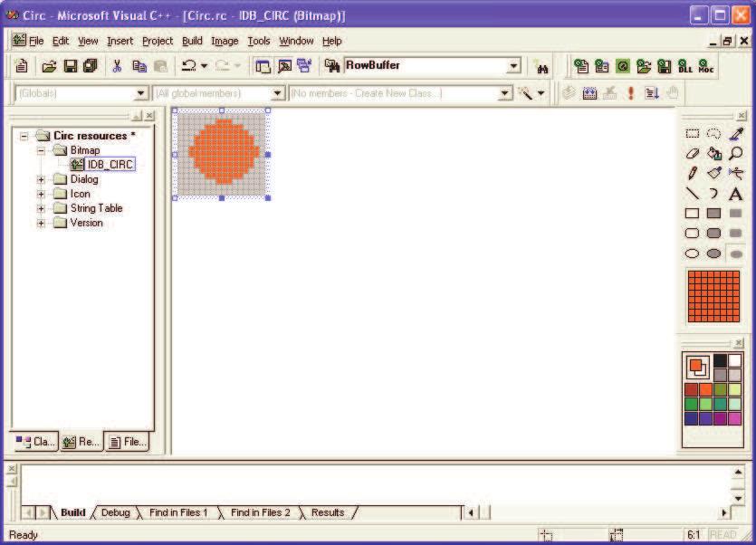The height and width of the screenshot is (545, 756).
Task: Select the Text tool A
Action: point(736,194)
